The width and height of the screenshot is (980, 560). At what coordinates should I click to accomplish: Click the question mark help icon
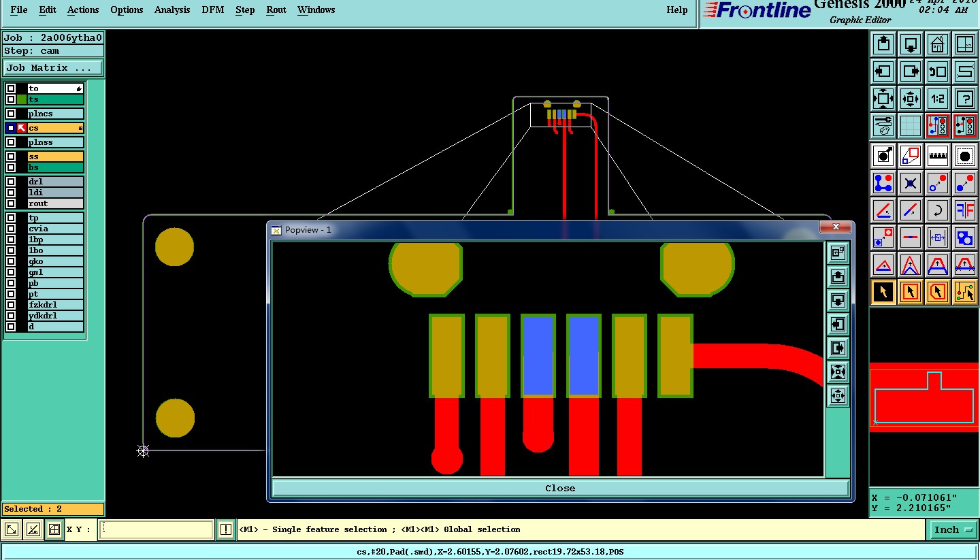[965, 99]
